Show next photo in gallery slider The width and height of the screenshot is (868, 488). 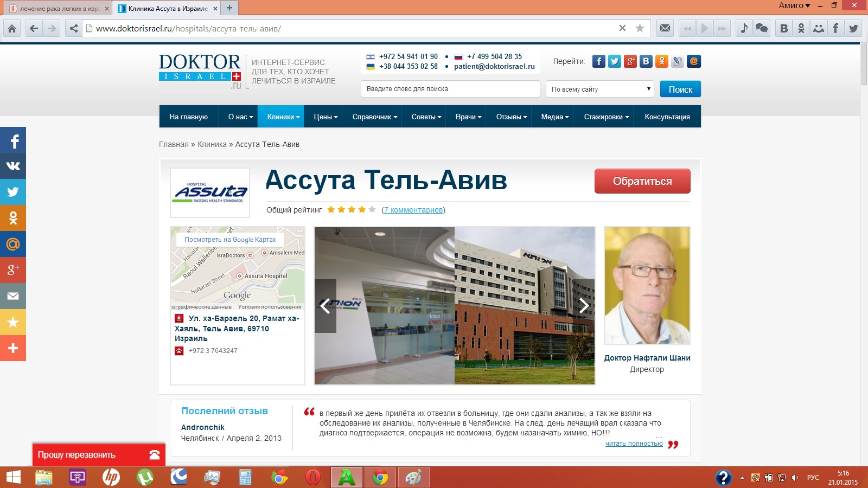tap(584, 306)
